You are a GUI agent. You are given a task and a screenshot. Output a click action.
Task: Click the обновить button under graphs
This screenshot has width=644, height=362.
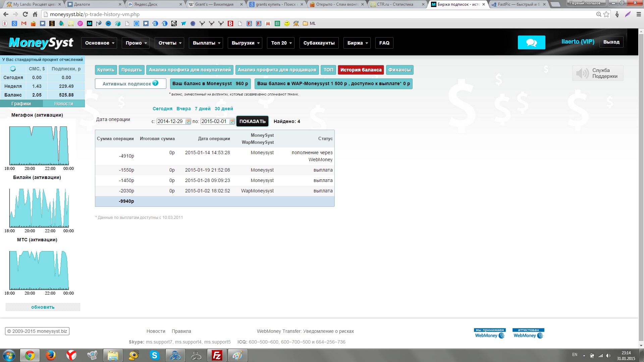coord(43,307)
